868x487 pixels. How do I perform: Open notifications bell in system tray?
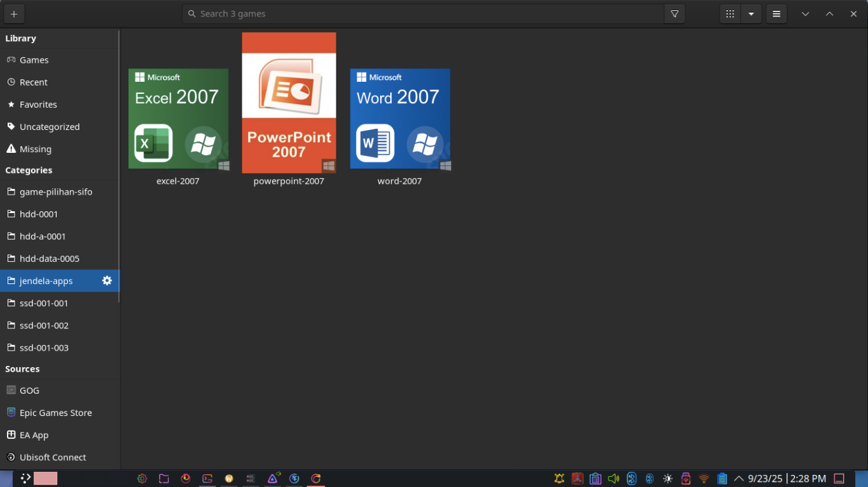559,479
